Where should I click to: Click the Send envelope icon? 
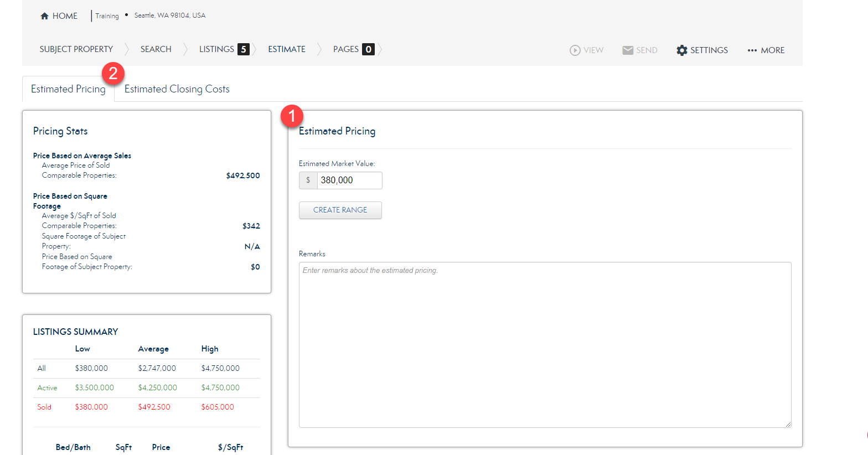628,50
